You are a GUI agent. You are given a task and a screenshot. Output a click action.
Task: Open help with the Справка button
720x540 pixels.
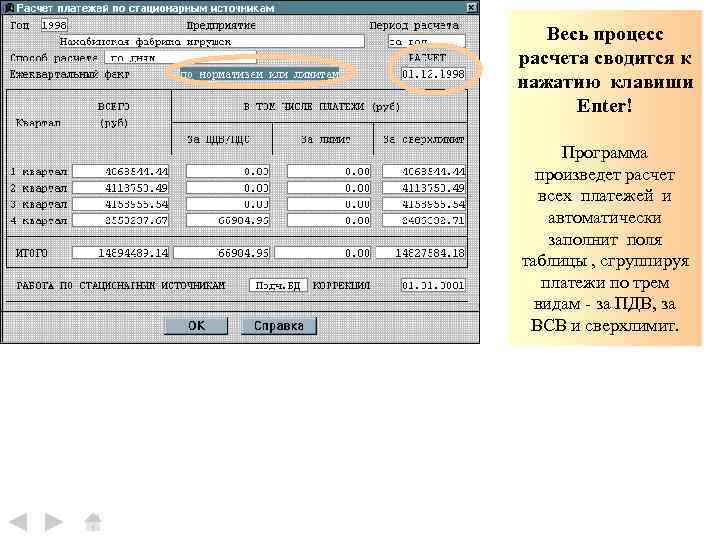coord(279,326)
